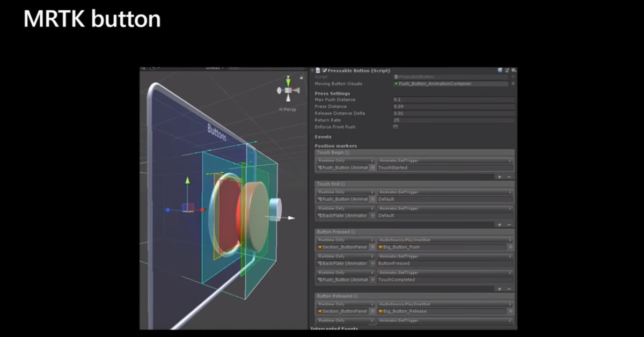Click the Touch End () event header
The height and width of the screenshot is (337, 644).
(x=414, y=184)
